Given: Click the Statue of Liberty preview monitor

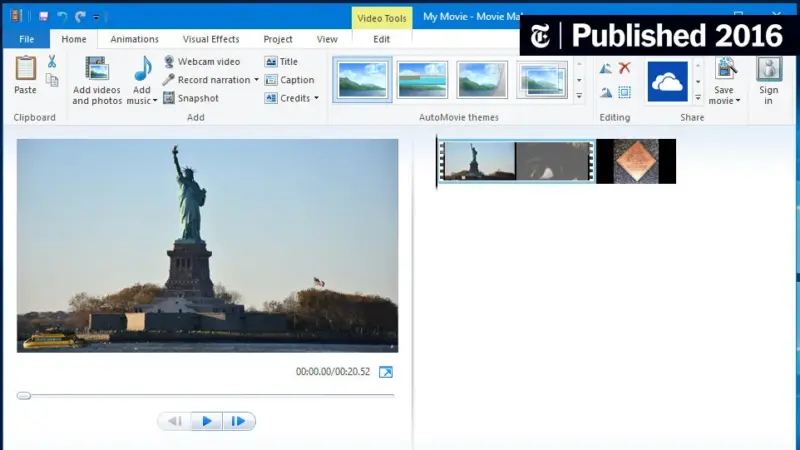Looking at the screenshot, I should pos(208,245).
